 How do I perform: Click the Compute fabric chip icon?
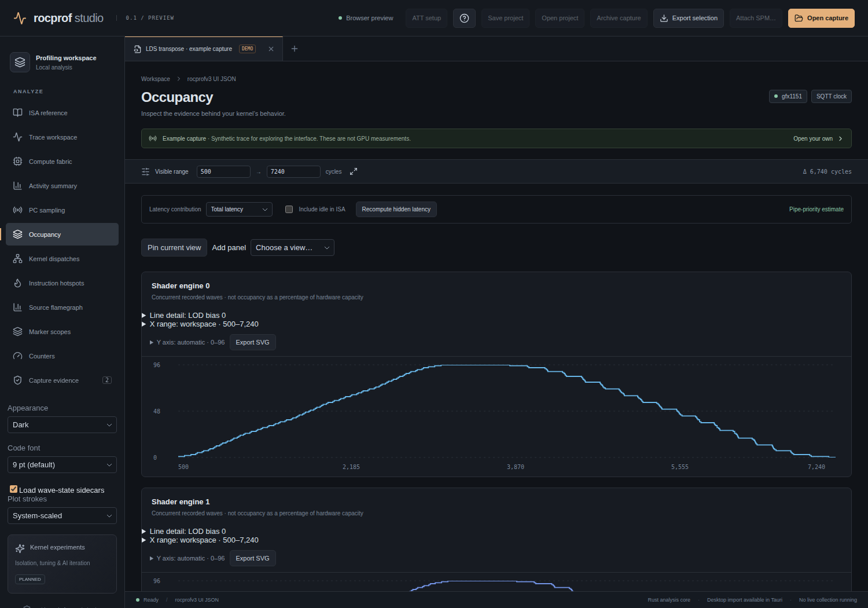[17, 162]
